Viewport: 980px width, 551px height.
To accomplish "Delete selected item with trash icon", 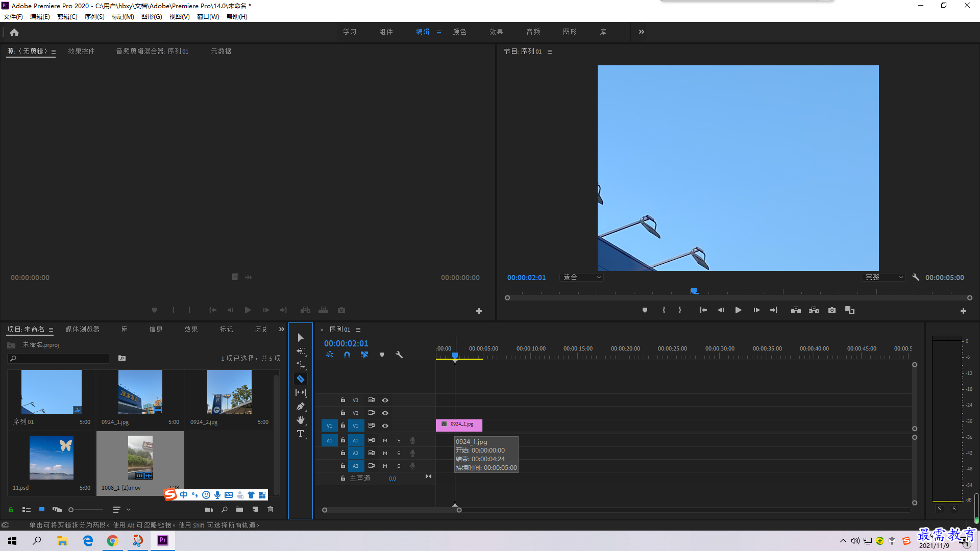I will click(271, 509).
